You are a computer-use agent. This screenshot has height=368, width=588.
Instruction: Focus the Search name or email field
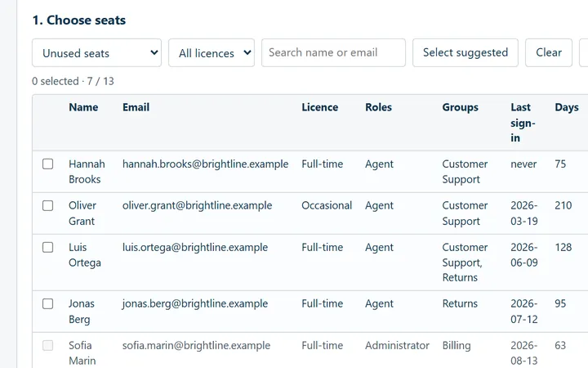tap(333, 52)
